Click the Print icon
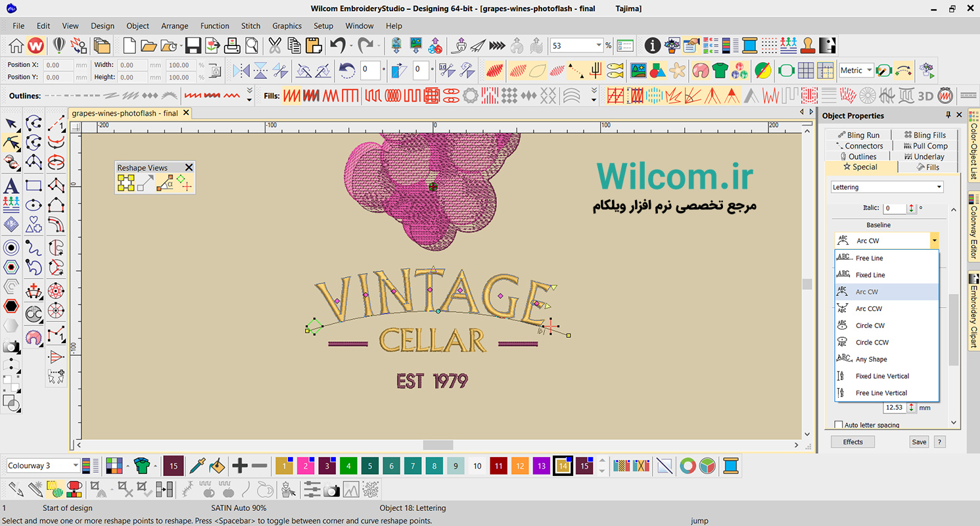The image size is (980, 526). (232, 45)
